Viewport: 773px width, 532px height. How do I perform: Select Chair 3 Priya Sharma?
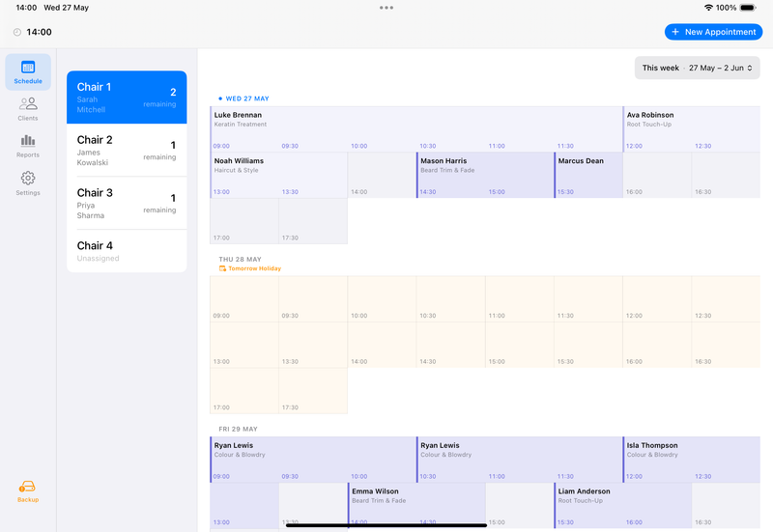click(x=127, y=203)
